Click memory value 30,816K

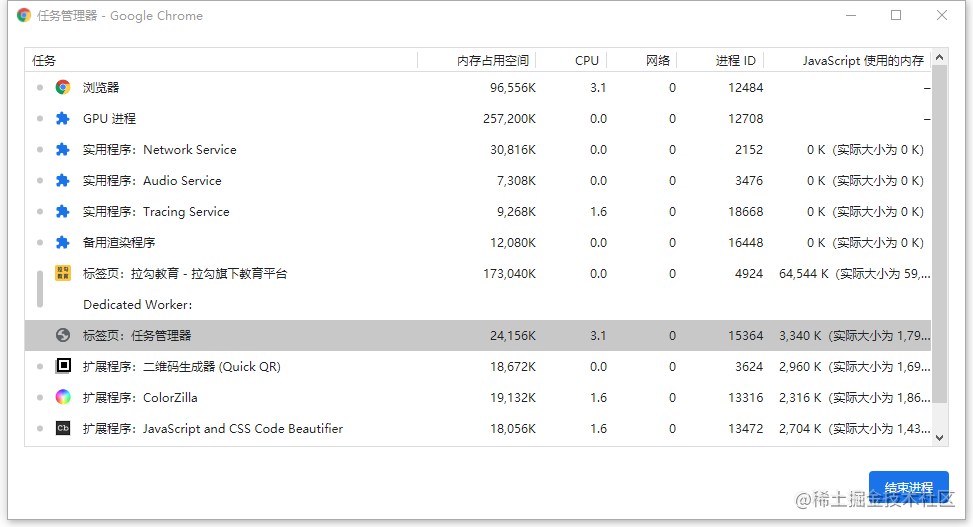click(x=513, y=150)
